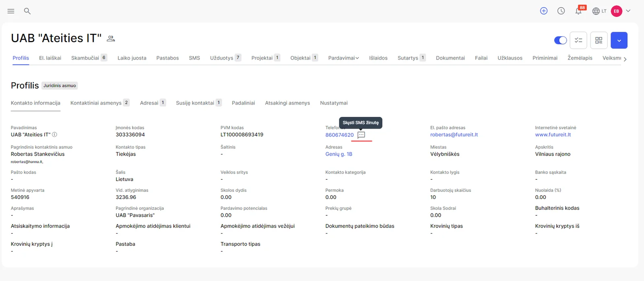Open the Žemėlapis tab

[x=580, y=58]
